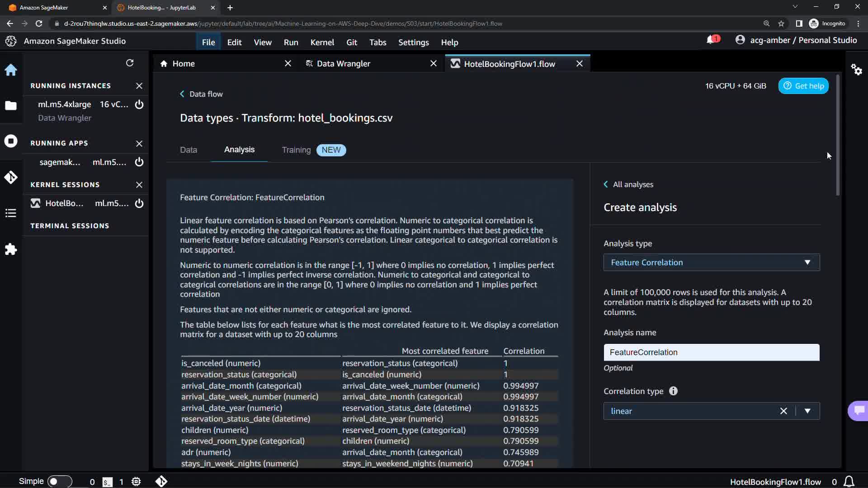Shut down the ml.m5.4xlarge instance
Screen dimensions: 868x488
139,105
